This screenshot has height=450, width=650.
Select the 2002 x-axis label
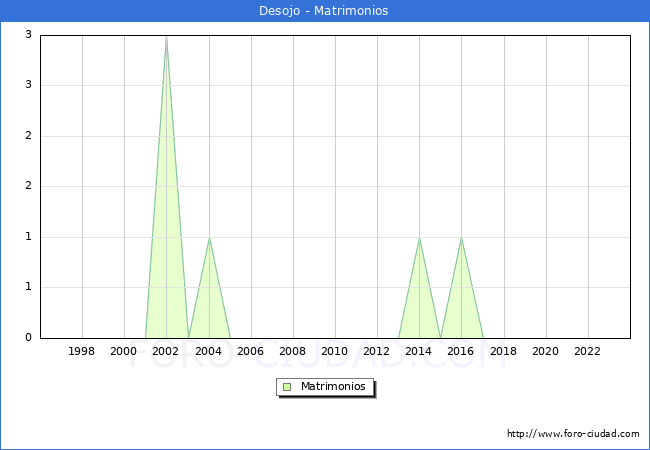(x=166, y=352)
